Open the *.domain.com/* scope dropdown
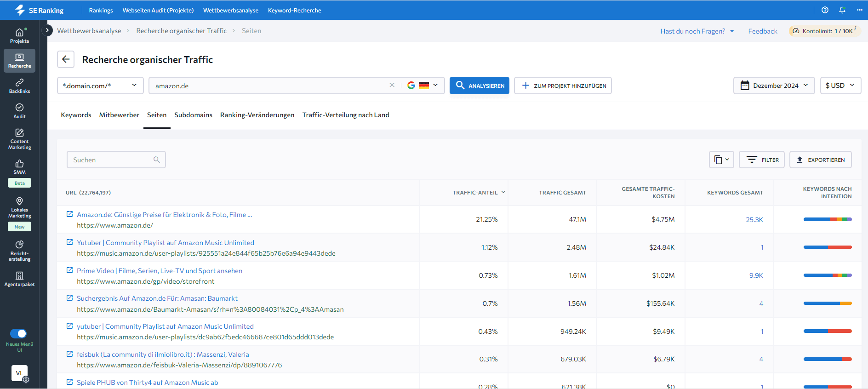The height and width of the screenshot is (389, 868). click(x=100, y=86)
